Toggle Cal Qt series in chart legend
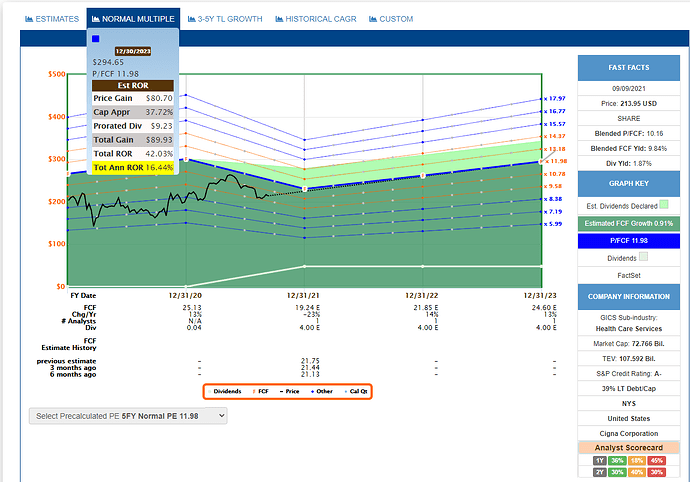The height and width of the screenshot is (482, 690). [356, 391]
